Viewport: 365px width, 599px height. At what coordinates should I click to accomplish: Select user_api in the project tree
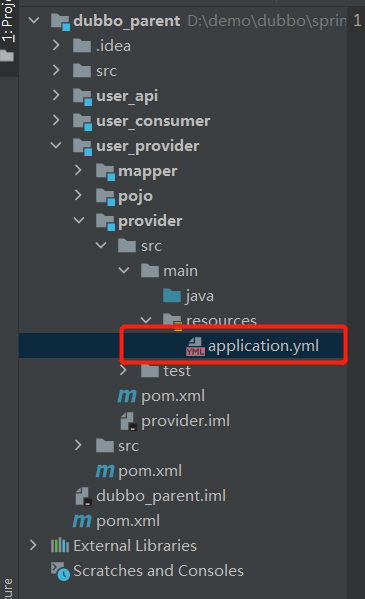click(x=127, y=96)
